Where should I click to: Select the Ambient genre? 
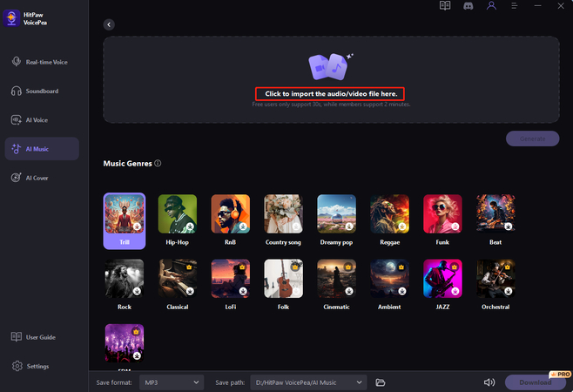(389, 285)
